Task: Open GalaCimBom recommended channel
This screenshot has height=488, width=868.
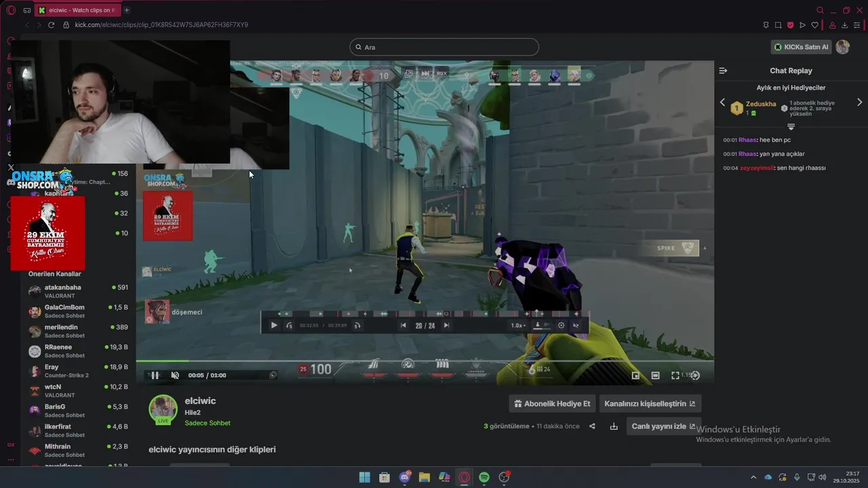Action: tap(78, 311)
